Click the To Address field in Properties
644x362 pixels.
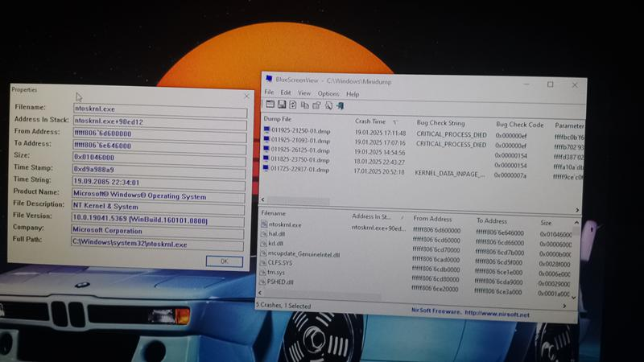click(159, 146)
